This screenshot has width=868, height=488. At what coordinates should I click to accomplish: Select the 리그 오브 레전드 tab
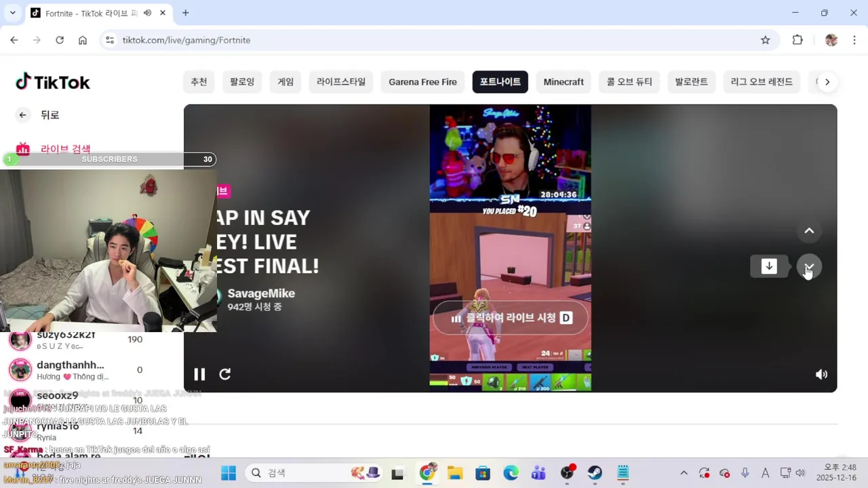[762, 82]
